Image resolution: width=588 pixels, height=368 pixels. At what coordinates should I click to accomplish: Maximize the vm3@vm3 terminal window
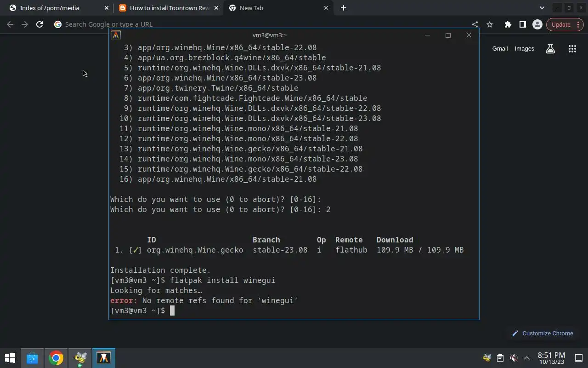coord(448,35)
